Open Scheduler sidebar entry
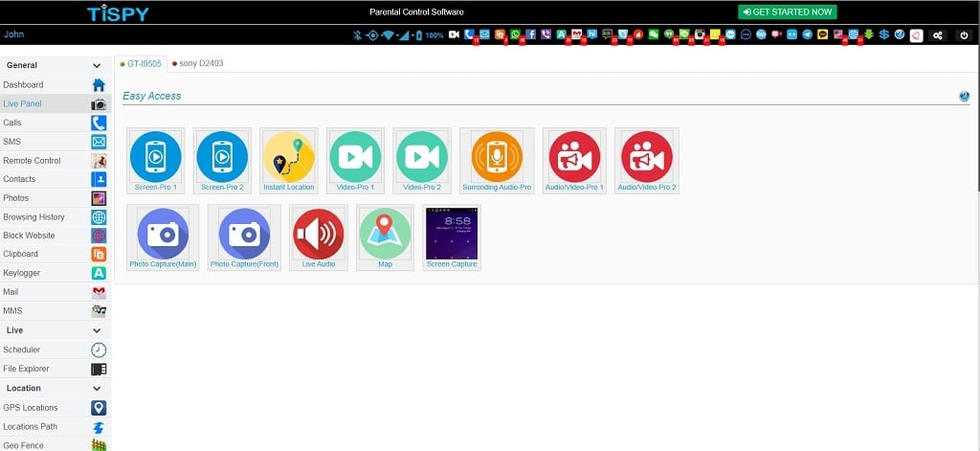 click(x=56, y=350)
